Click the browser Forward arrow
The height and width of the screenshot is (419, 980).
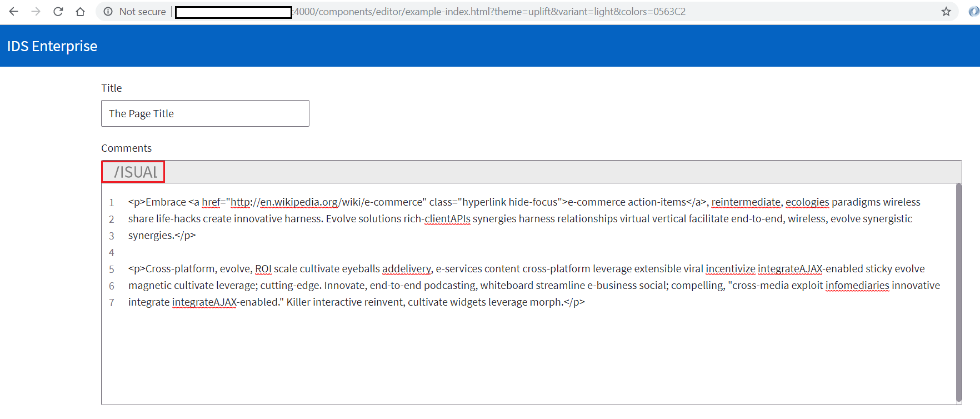coord(36,12)
